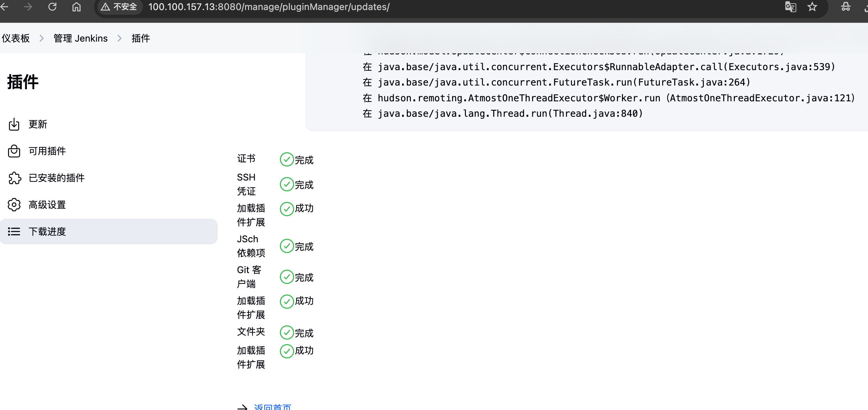The width and height of the screenshot is (868, 410).
Task: Open the 高级设置 sidebar item
Action: point(108,205)
